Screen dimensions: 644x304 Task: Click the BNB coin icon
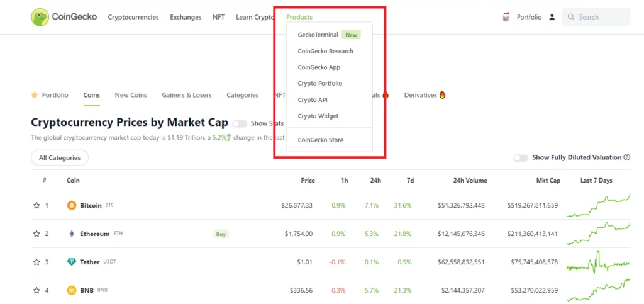point(72,290)
